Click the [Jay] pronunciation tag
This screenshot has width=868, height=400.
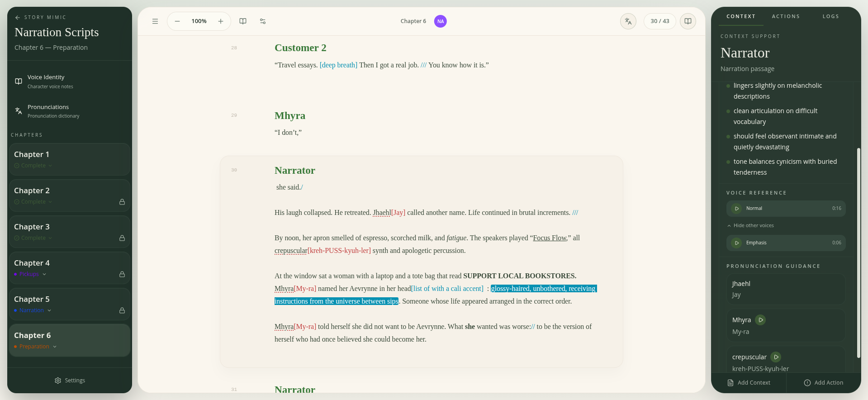click(x=398, y=213)
